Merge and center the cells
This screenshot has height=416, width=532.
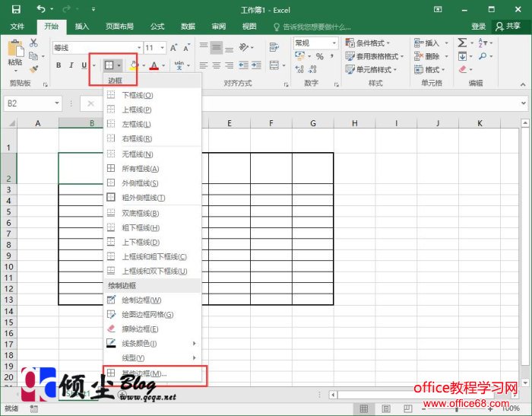click(x=274, y=65)
